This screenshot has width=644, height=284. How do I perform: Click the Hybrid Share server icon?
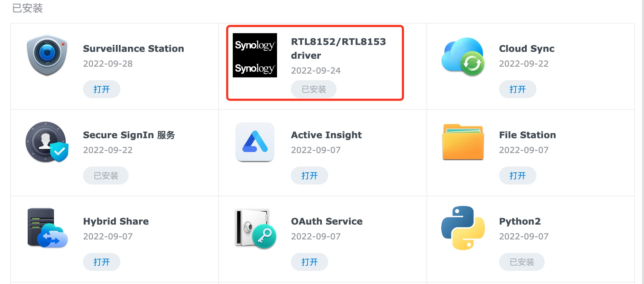pos(47,228)
